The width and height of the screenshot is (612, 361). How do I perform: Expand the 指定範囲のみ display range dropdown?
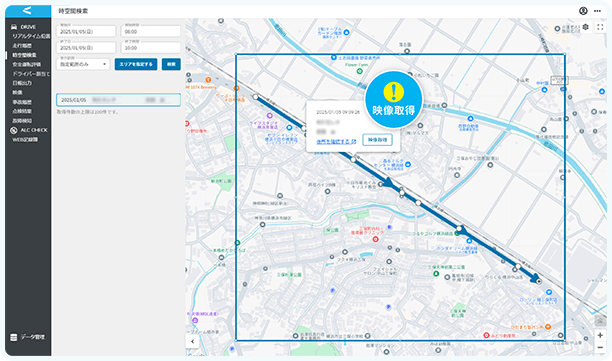tap(83, 64)
